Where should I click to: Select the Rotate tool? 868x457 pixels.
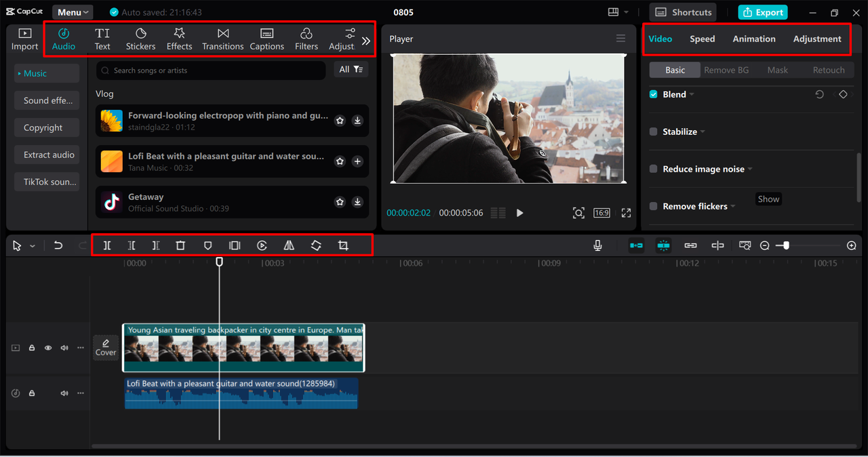316,245
